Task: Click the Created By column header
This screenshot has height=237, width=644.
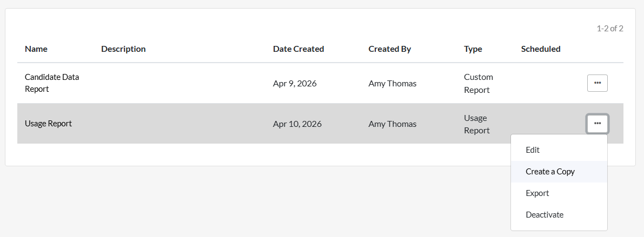Action: (x=390, y=49)
